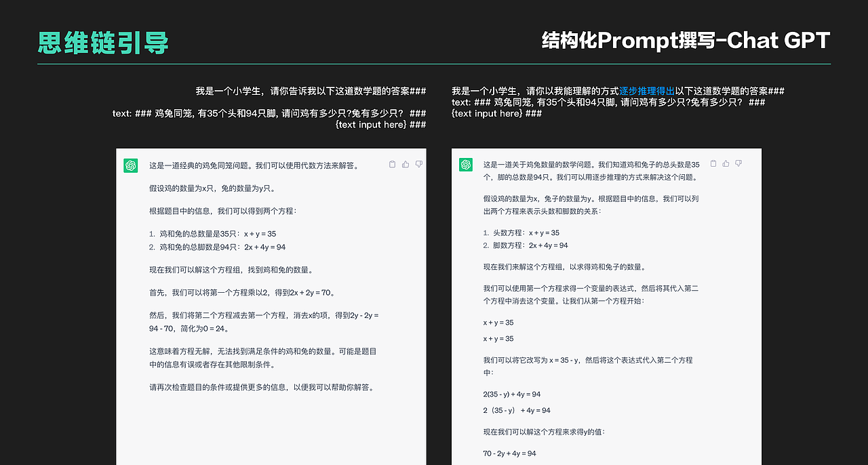This screenshot has height=465, width=868.
Task: Copy the left chat response via clipboard icon
Action: pyautogui.click(x=391, y=163)
